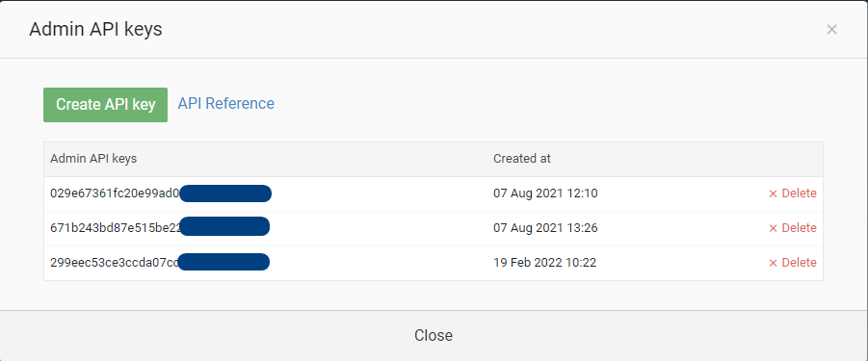Click the green Create API key button
Image resolution: width=868 pixels, height=361 pixels.
[105, 105]
